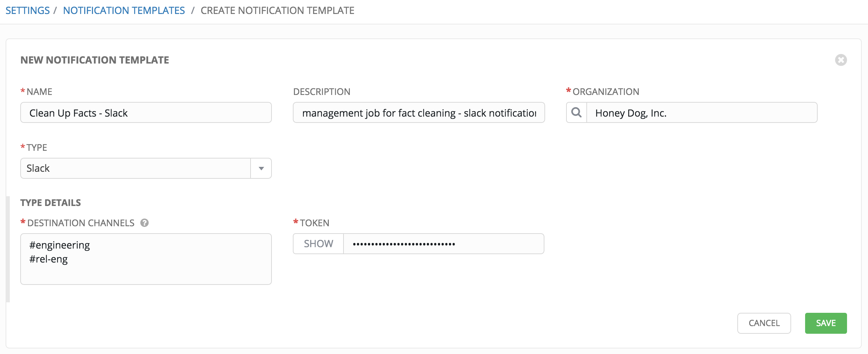Select the Slack type combo box
The height and width of the screenshot is (354, 868).
point(146,168)
